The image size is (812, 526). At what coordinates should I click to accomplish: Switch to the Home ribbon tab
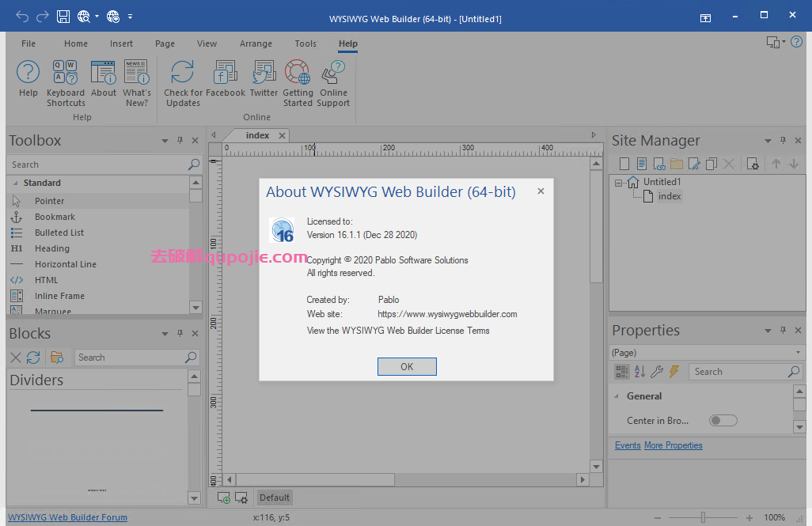click(76, 44)
